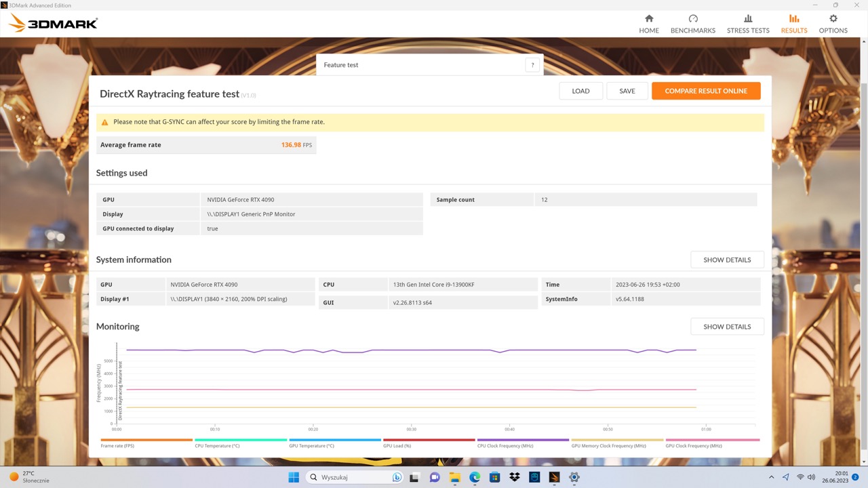The image size is (868, 488).
Task: Open the notification badge in tray
Action: [855, 477]
